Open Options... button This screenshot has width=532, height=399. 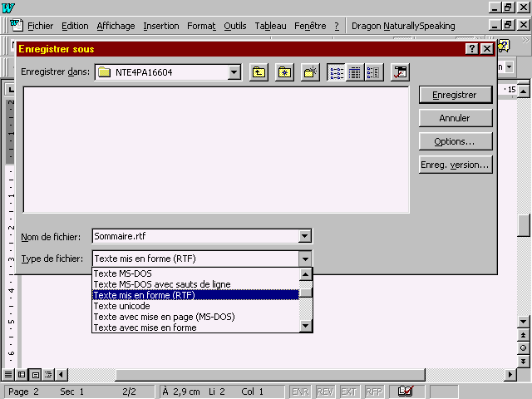coord(456,141)
